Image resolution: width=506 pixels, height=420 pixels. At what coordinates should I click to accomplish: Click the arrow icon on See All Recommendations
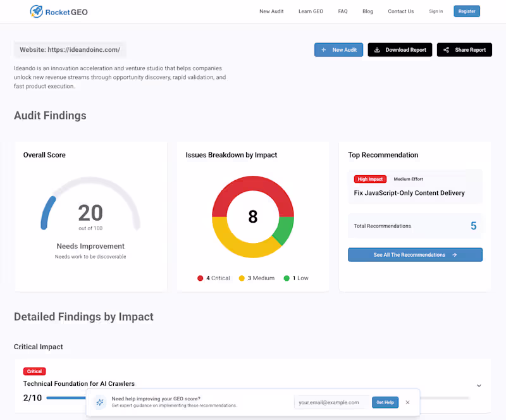pos(454,255)
